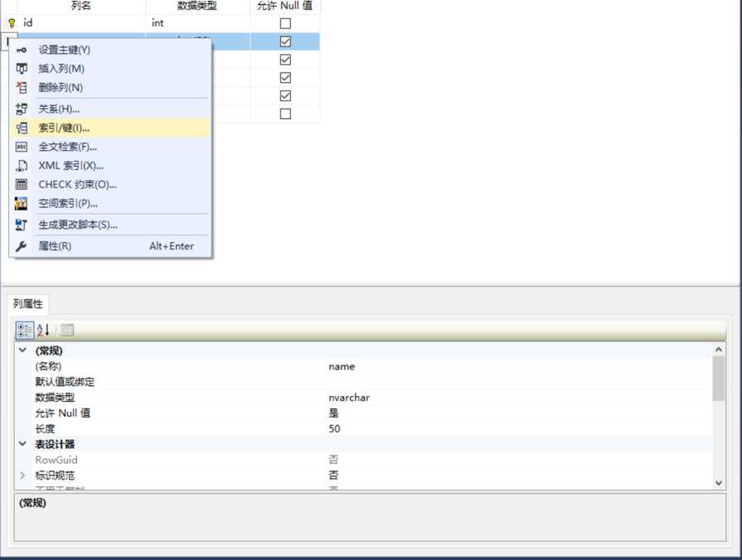Switch to the 列属性 tab
This screenshot has width=742, height=560.
pyautogui.click(x=28, y=304)
